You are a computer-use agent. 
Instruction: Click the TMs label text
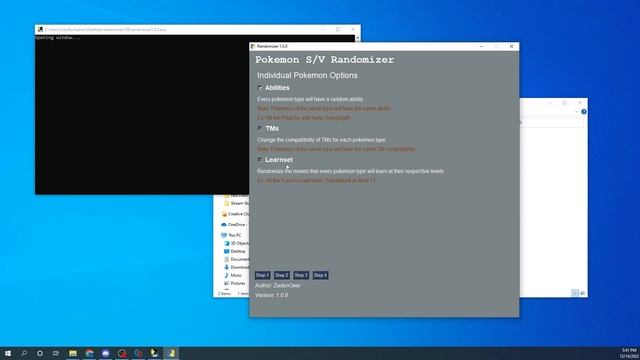(272, 128)
